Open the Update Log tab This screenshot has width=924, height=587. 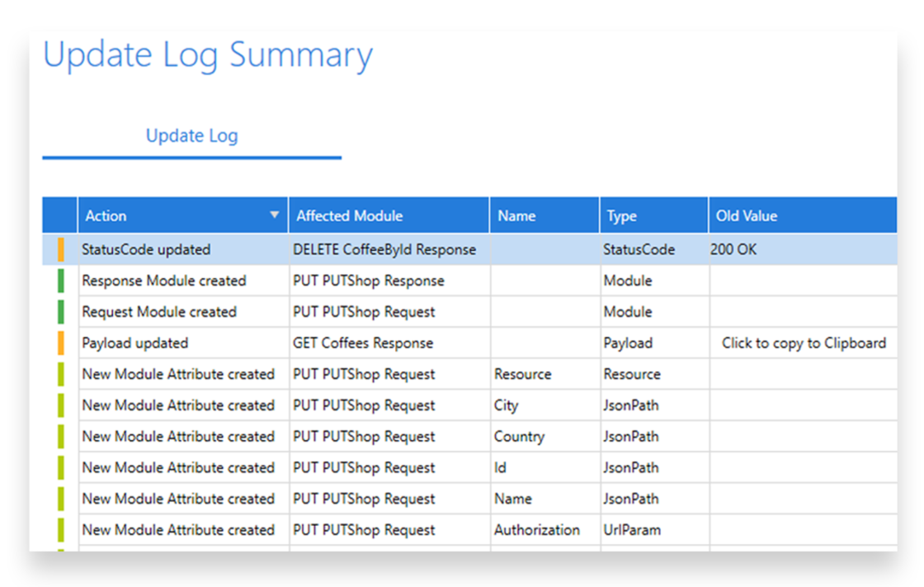tap(192, 136)
